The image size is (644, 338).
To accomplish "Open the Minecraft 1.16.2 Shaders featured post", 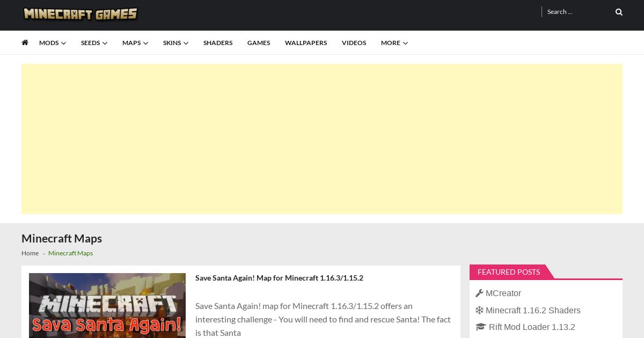I will (x=533, y=310).
